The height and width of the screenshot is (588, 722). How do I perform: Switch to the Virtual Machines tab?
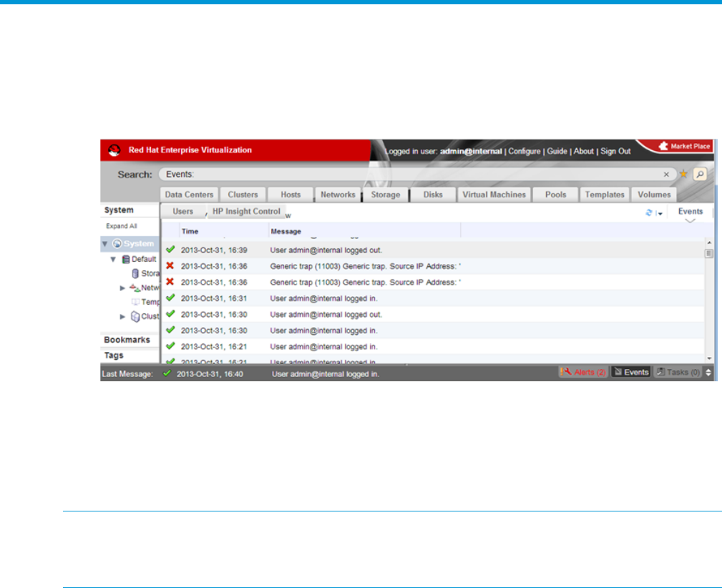click(x=494, y=195)
